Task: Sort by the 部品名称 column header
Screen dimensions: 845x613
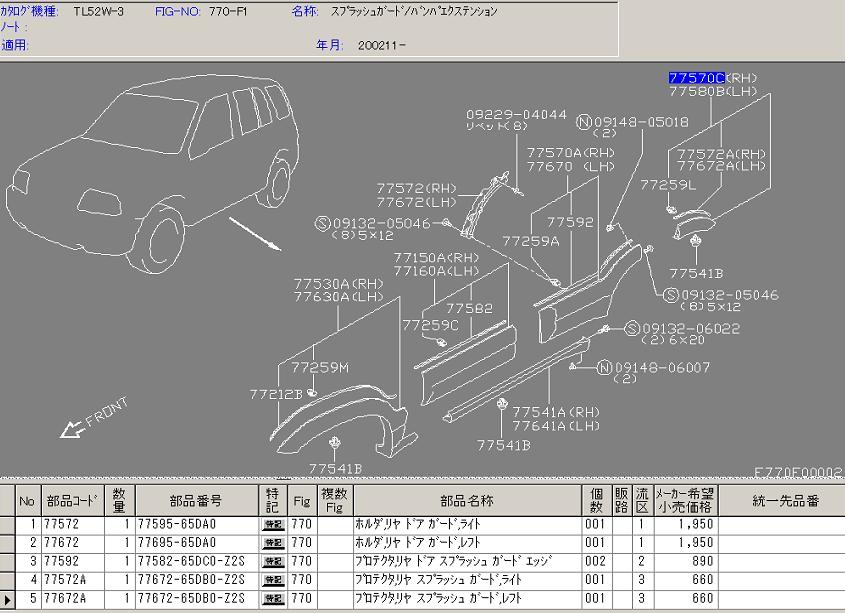Action: [x=467, y=500]
